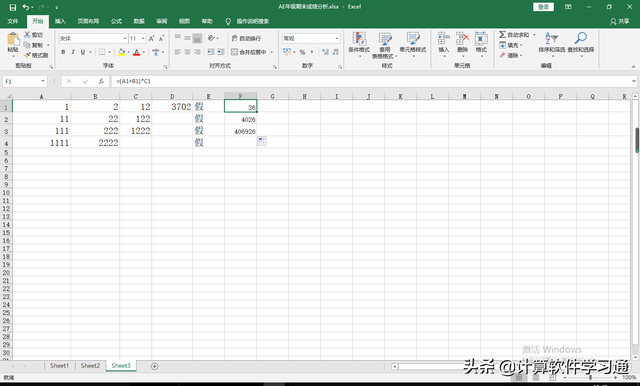This screenshot has width=640, height=386.
Task: Toggle Bottom Align
Action: point(197,38)
